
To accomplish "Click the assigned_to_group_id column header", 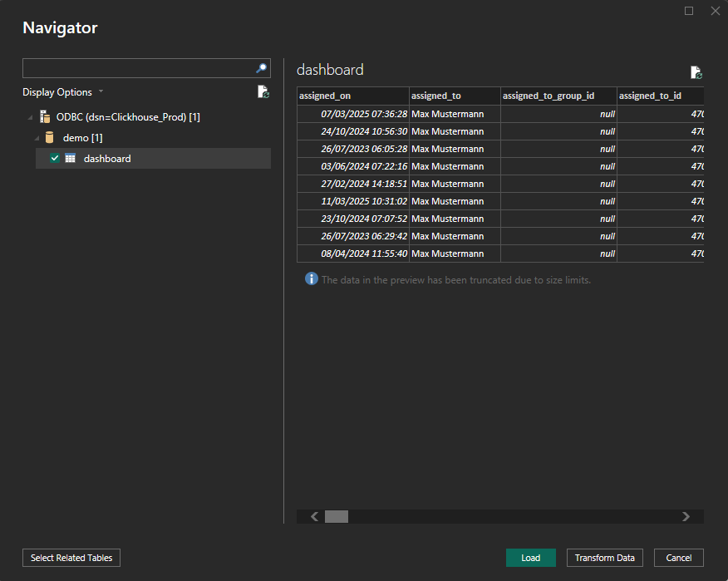I will pyautogui.click(x=558, y=96).
